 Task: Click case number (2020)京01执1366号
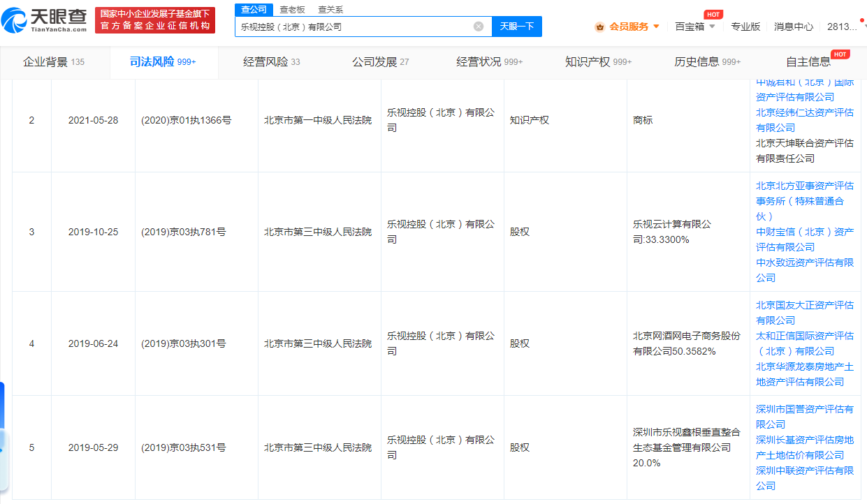click(186, 120)
